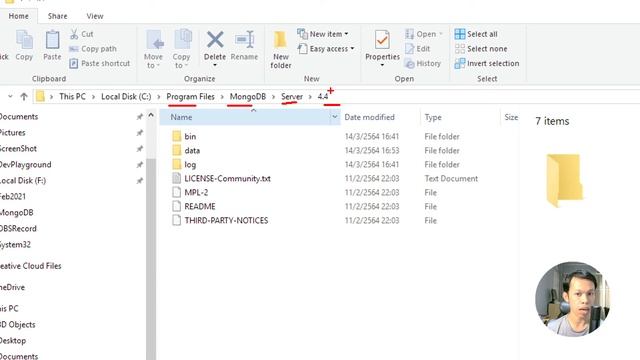Viewport: 640px width, 360px height.
Task: Switch to the Share ribbon tab
Action: point(58,16)
